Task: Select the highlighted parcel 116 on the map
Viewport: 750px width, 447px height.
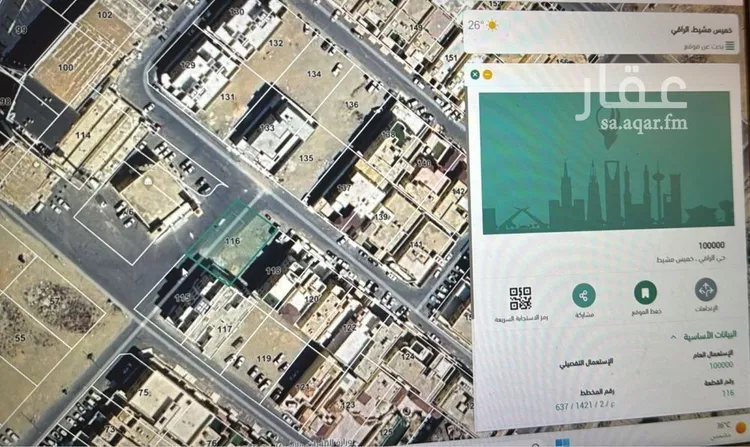Action: tap(232, 241)
